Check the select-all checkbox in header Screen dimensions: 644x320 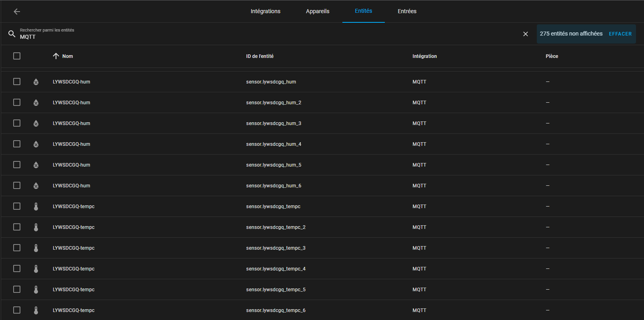point(17,56)
